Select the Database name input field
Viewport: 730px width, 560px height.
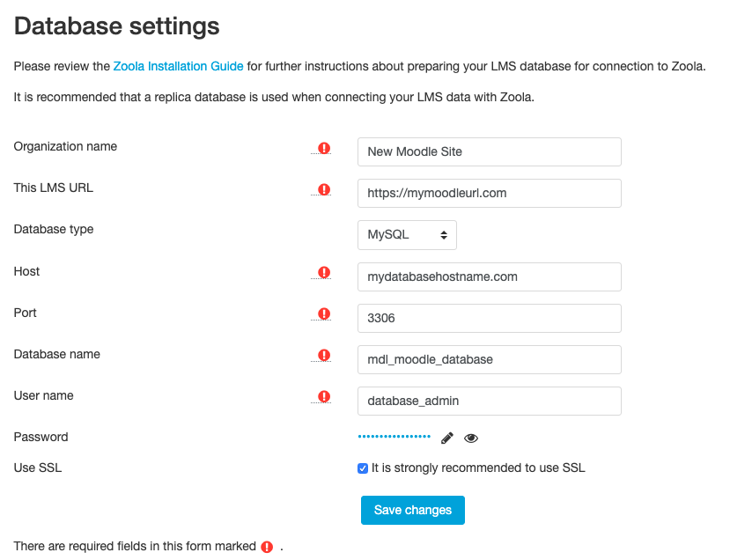point(490,360)
